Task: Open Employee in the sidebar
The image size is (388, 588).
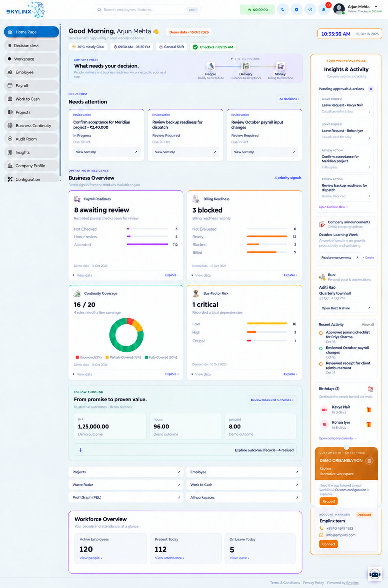Action: pyautogui.click(x=31, y=72)
